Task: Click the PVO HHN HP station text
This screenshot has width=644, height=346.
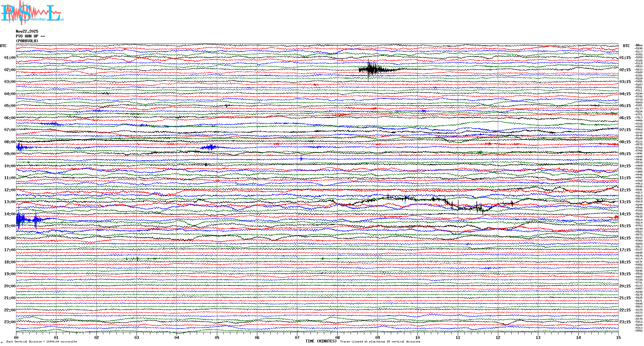Action: (30, 36)
